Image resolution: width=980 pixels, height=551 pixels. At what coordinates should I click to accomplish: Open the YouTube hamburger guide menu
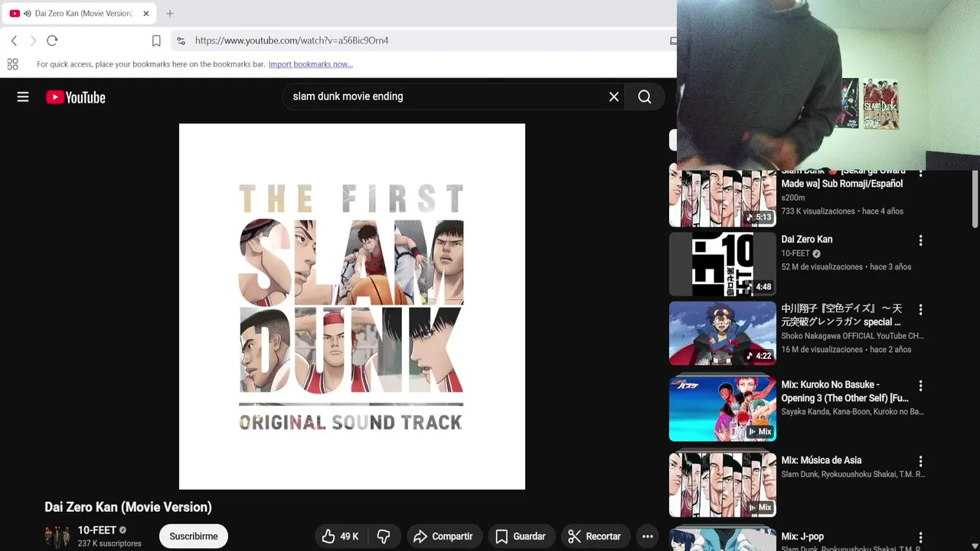[23, 97]
